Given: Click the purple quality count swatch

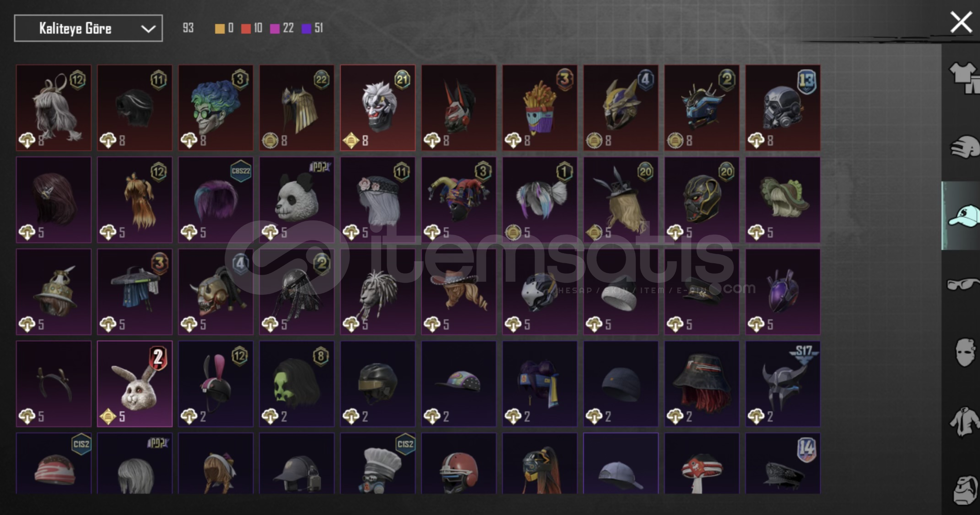Looking at the screenshot, I should click(306, 29).
